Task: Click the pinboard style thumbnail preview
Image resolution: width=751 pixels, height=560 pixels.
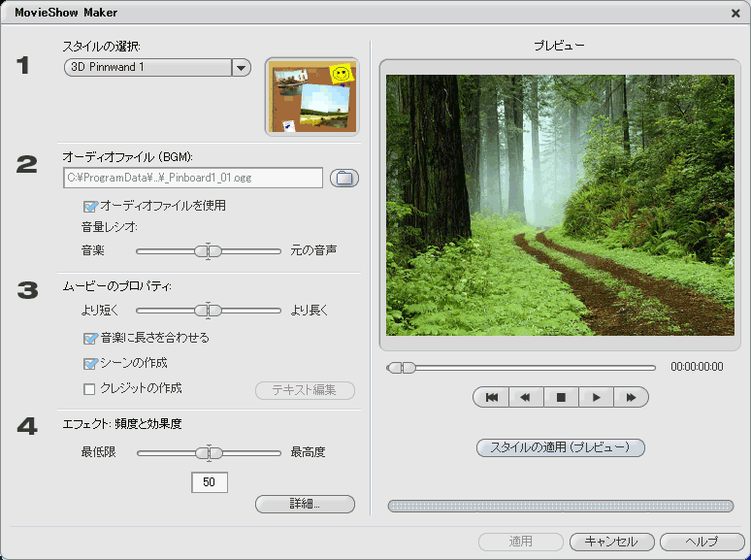Action: pos(311,96)
